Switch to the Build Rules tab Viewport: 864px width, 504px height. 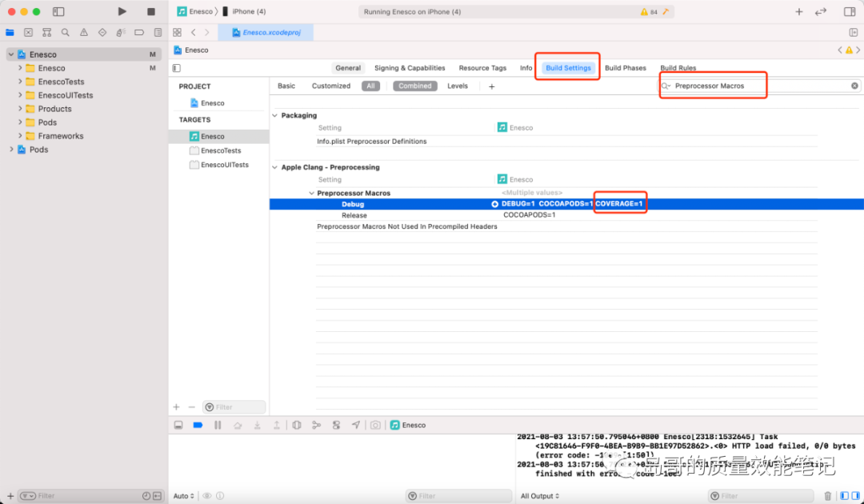[678, 68]
